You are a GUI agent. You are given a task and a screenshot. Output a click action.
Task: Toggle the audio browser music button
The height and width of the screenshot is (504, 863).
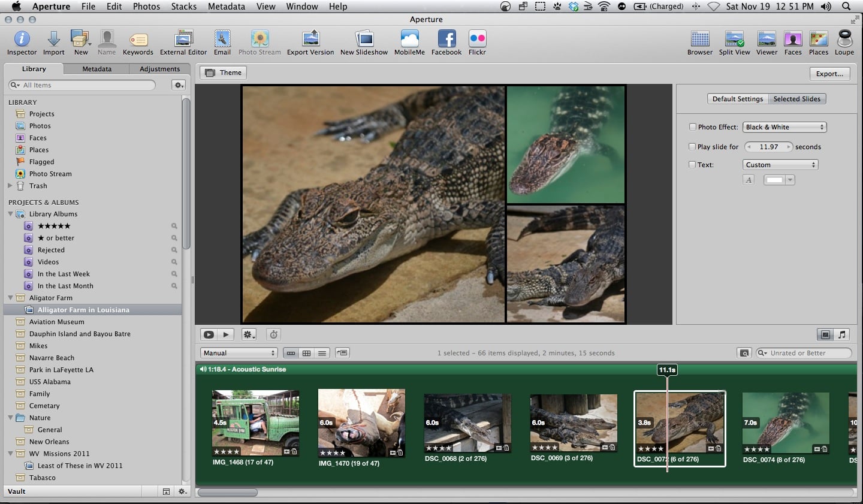point(842,335)
